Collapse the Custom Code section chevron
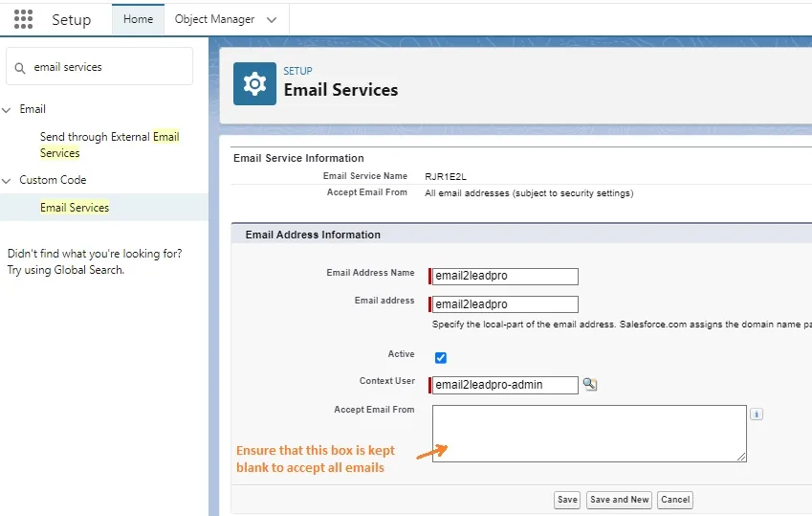812x516 pixels. pyautogui.click(x=6, y=181)
